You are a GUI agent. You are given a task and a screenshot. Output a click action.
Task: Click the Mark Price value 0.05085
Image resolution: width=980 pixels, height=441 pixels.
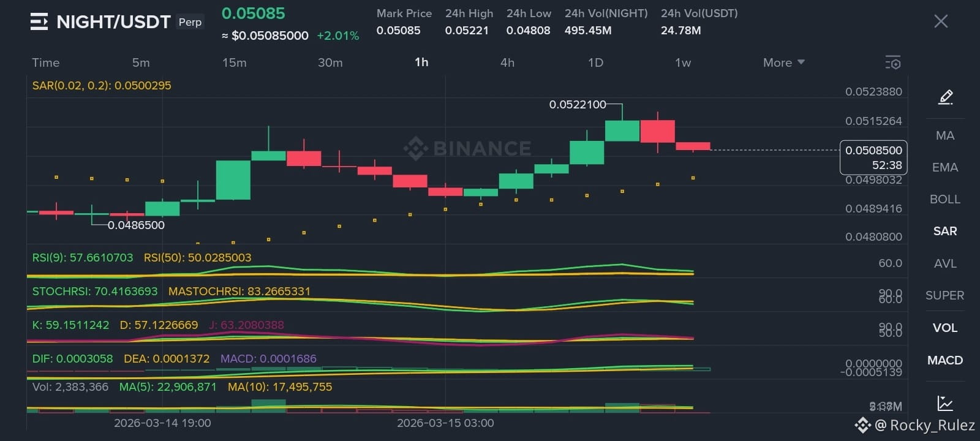(398, 30)
